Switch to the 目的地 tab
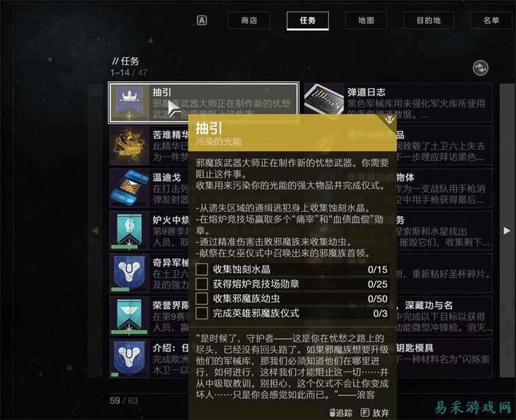 [428, 21]
